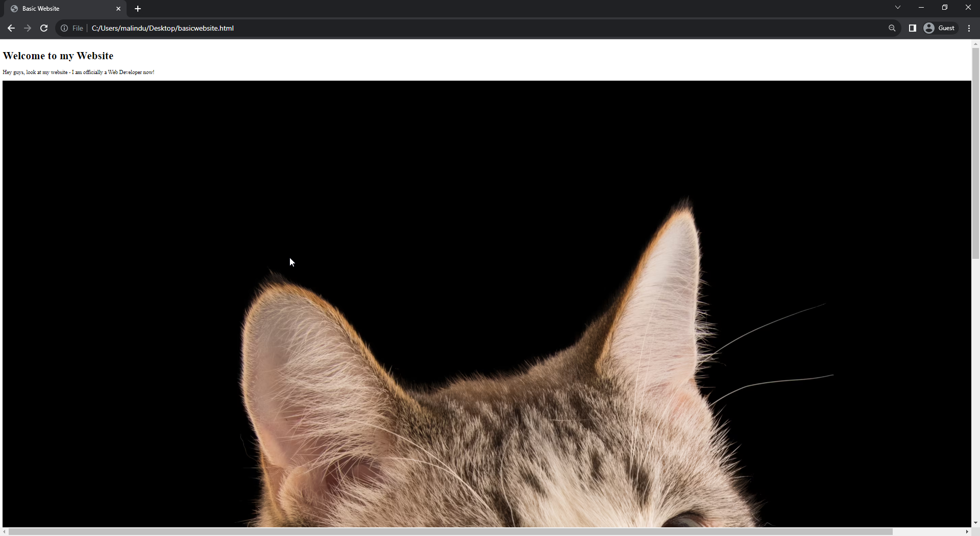Select the Basic Website tab
980x536 pixels.
pos(65,9)
